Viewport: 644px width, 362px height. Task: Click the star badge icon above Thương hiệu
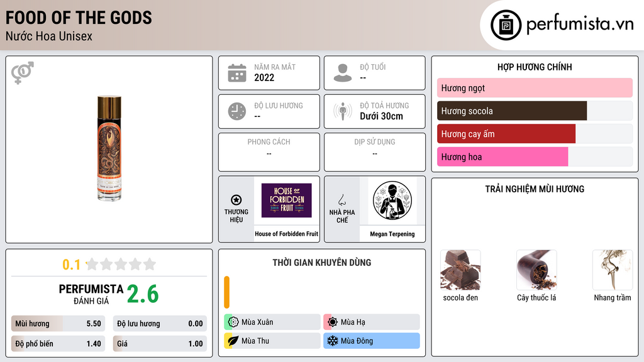[236, 200]
